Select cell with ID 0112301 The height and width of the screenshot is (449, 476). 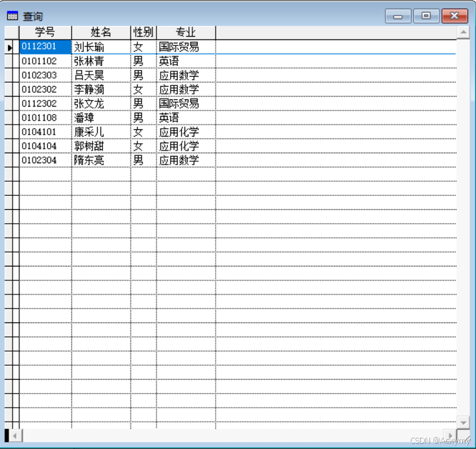point(45,47)
